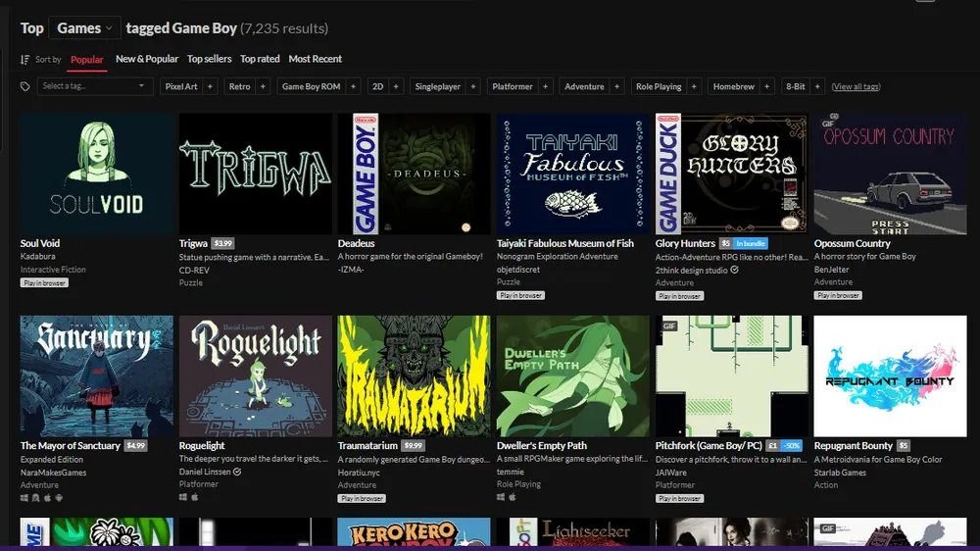This screenshot has width=980, height=551.
Task: Open the Games category dropdown
Action: (x=84, y=28)
